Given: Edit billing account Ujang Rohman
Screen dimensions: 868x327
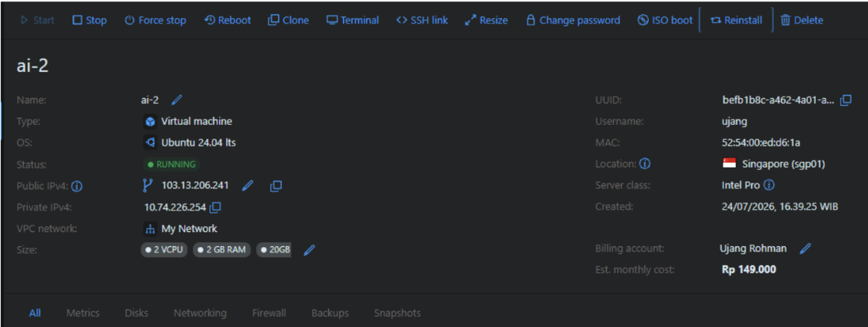Looking at the screenshot, I should coord(805,248).
